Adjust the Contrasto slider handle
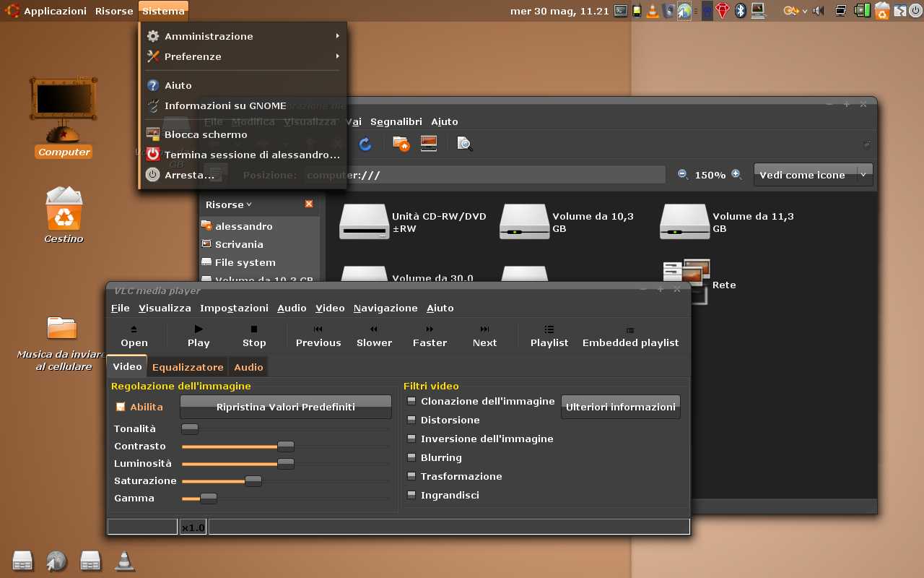This screenshot has width=924, height=578. [286, 447]
